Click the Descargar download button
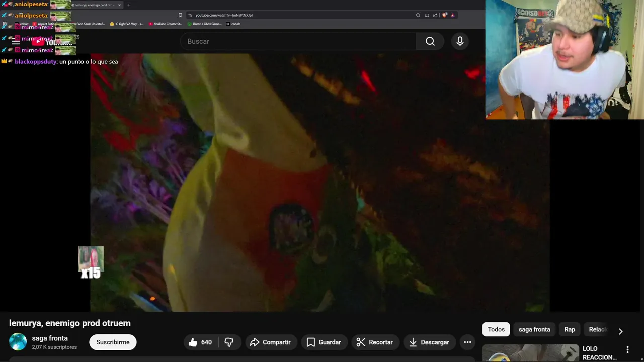644x362 pixels. pos(429,342)
